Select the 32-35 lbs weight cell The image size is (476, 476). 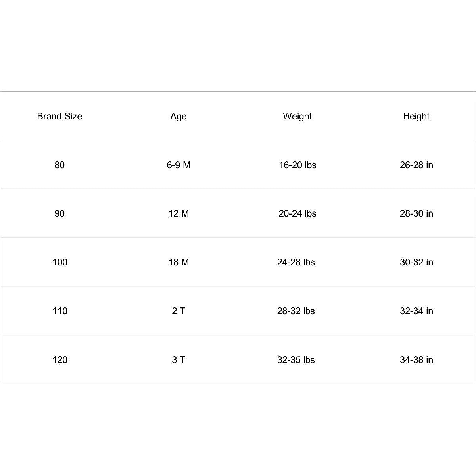point(296,360)
